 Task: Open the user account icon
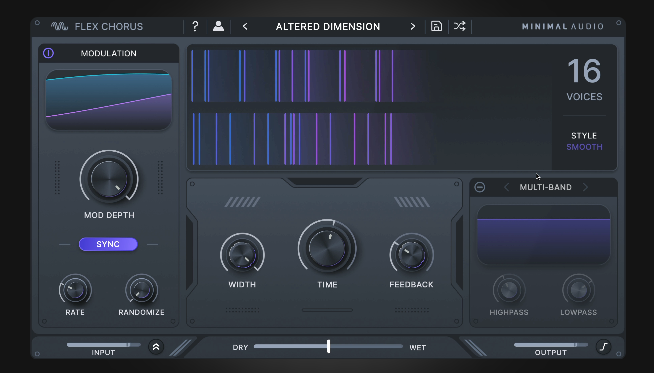point(218,26)
